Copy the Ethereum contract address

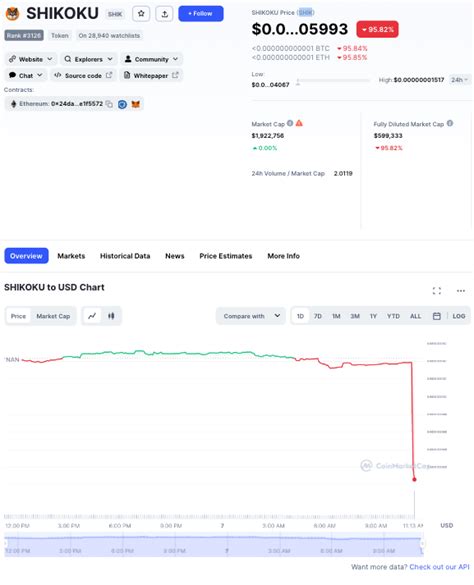point(109,104)
